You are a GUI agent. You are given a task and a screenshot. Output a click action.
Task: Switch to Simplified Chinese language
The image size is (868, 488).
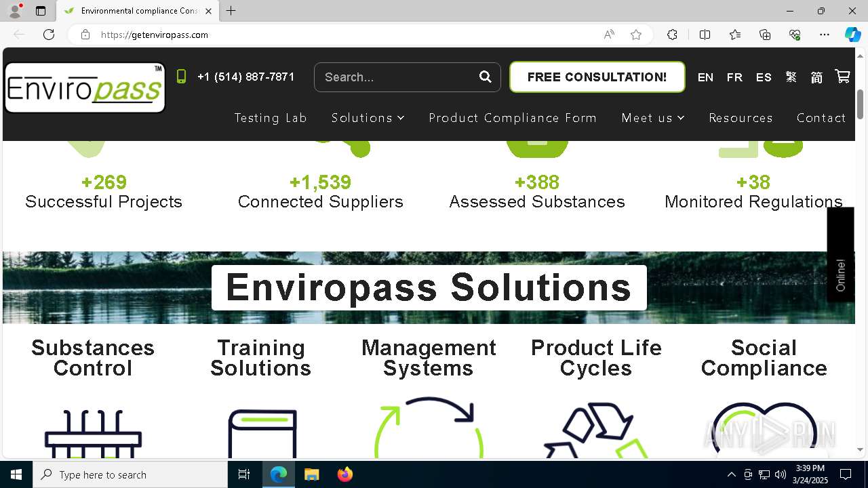click(816, 77)
